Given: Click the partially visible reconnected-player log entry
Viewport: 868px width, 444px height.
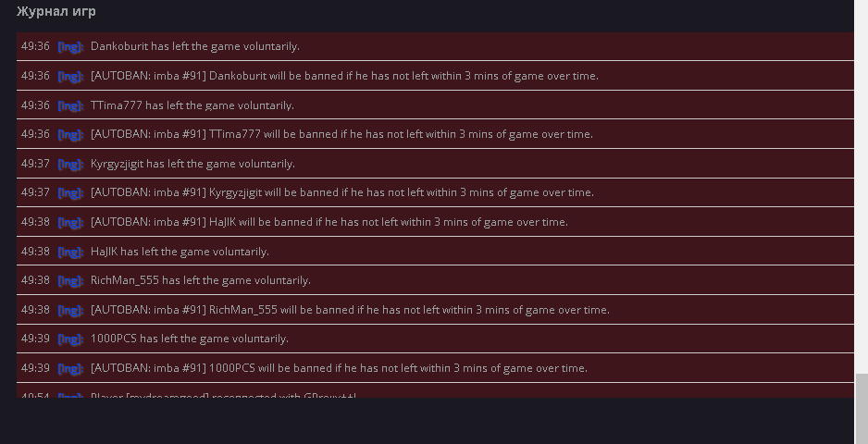Looking at the screenshot, I should point(222,394).
